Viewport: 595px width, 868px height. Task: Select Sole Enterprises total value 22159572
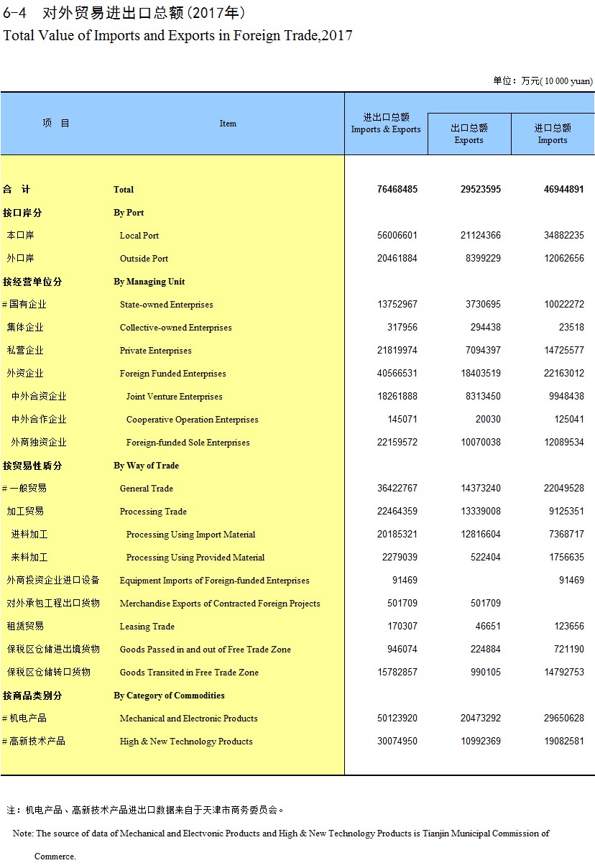coord(397,443)
